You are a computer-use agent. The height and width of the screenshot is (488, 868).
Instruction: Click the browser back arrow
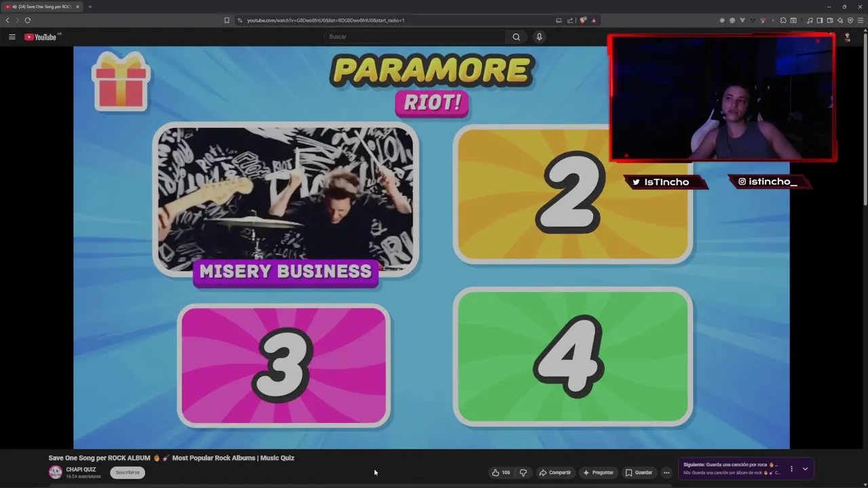point(7,20)
